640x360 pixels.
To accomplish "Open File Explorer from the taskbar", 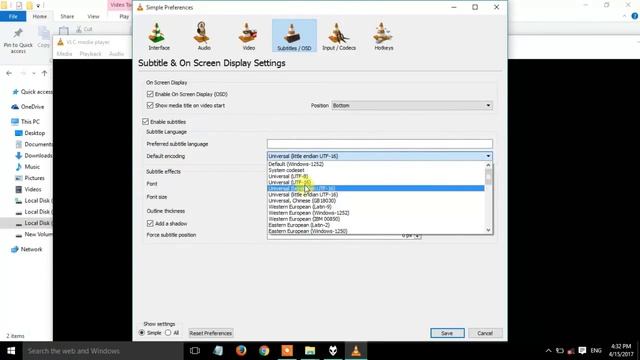I will [x=310, y=351].
